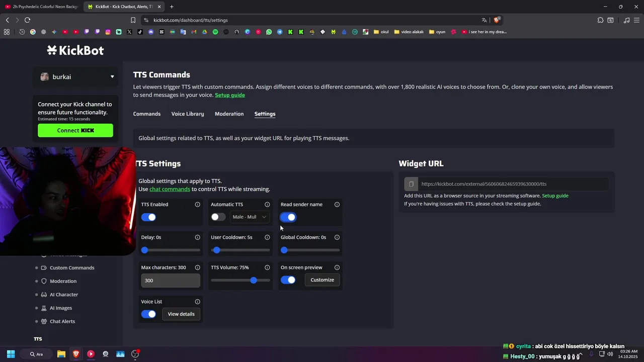The image size is (644, 362).
Task: Open Moderation in the sidebar
Action: 63,281
